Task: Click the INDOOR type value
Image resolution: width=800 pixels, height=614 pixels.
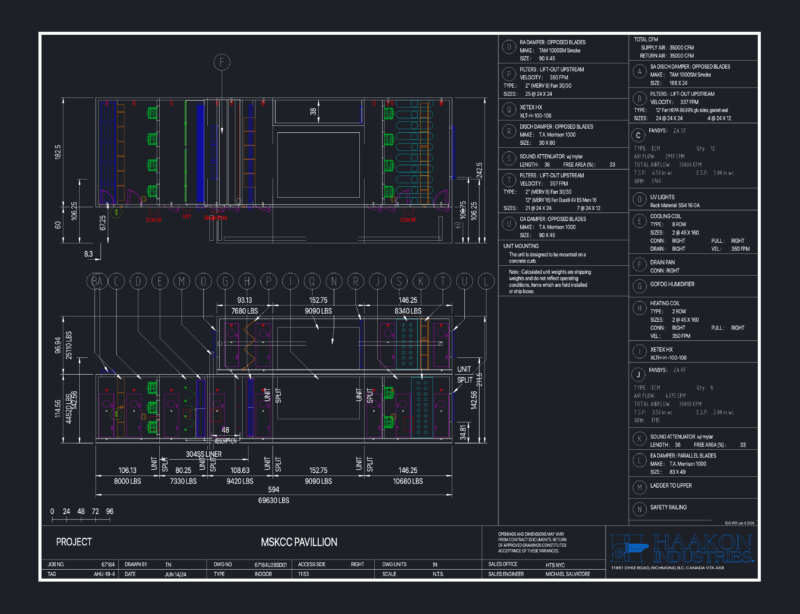Action: click(263, 574)
